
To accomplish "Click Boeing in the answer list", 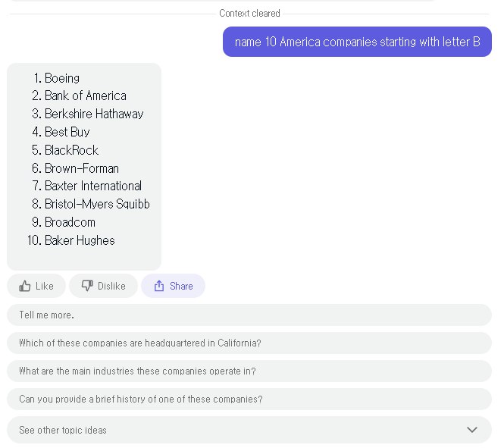I will point(62,78).
